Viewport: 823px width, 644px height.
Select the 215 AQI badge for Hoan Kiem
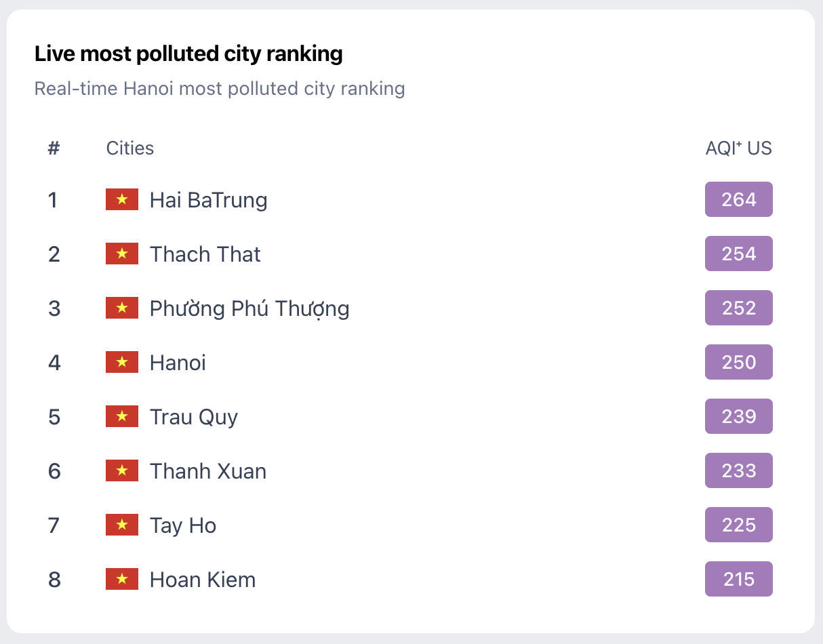click(x=738, y=579)
